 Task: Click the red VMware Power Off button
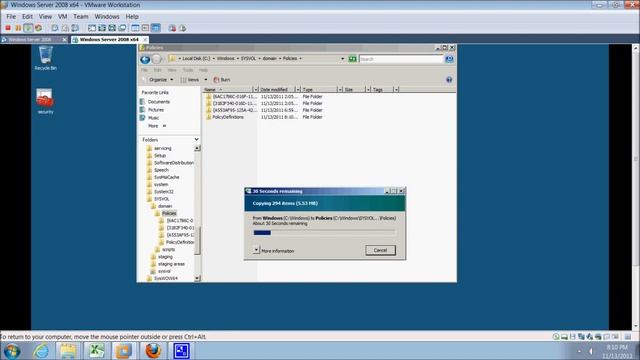[8, 28]
